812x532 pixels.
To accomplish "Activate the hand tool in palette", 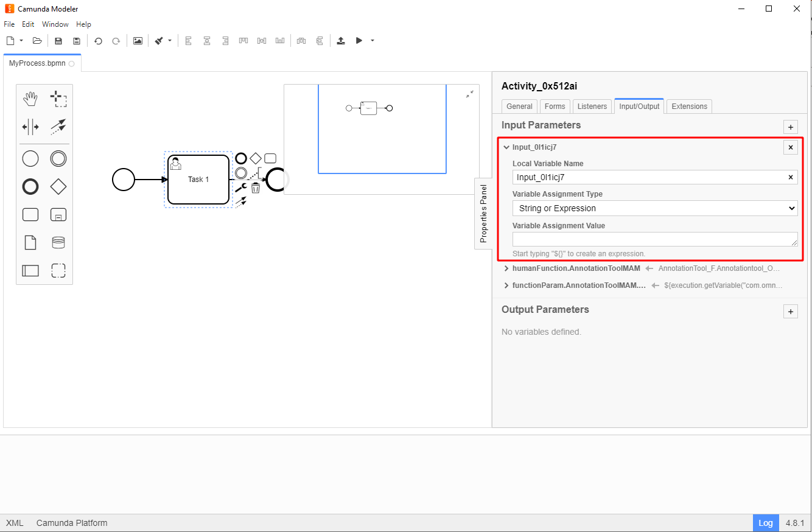I will (30, 99).
